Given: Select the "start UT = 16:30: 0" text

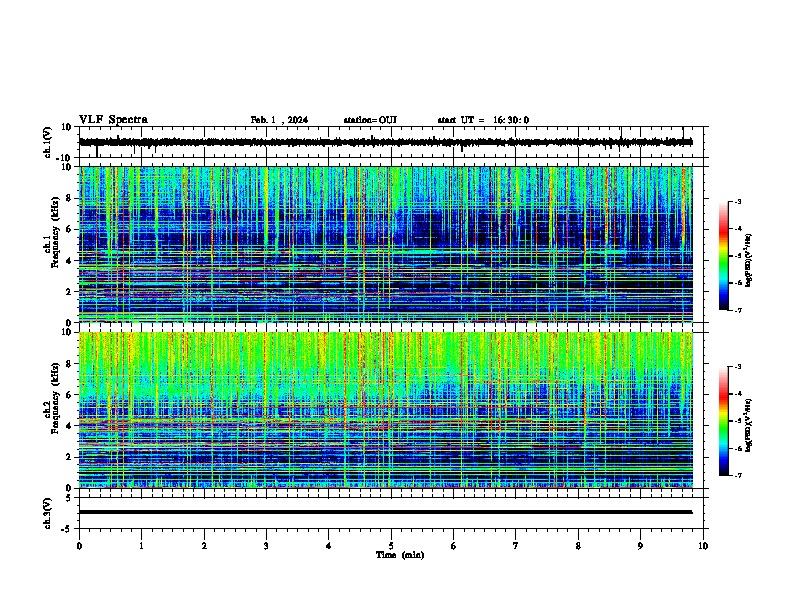Looking at the screenshot, I should click(483, 120).
